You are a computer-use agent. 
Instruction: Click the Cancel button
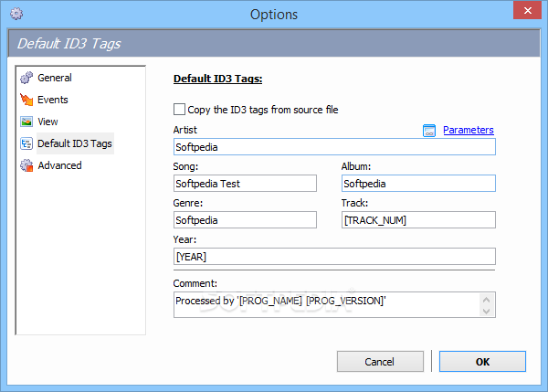pos(380,362)
